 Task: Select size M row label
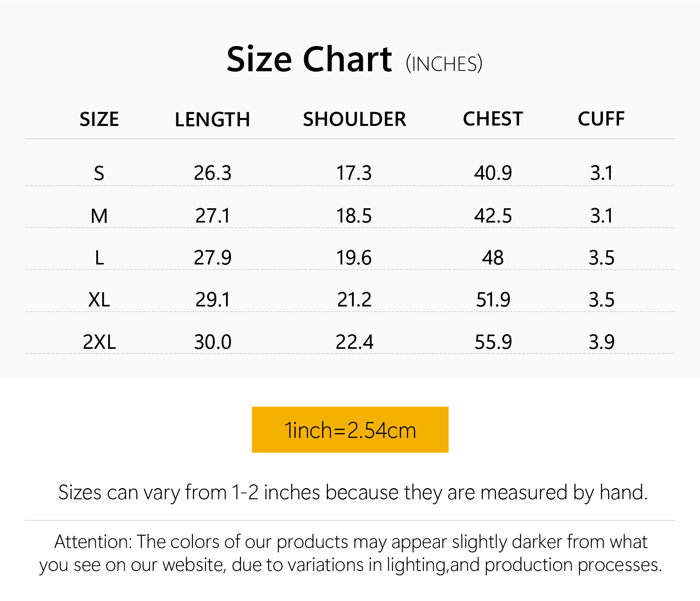point(99,216)
